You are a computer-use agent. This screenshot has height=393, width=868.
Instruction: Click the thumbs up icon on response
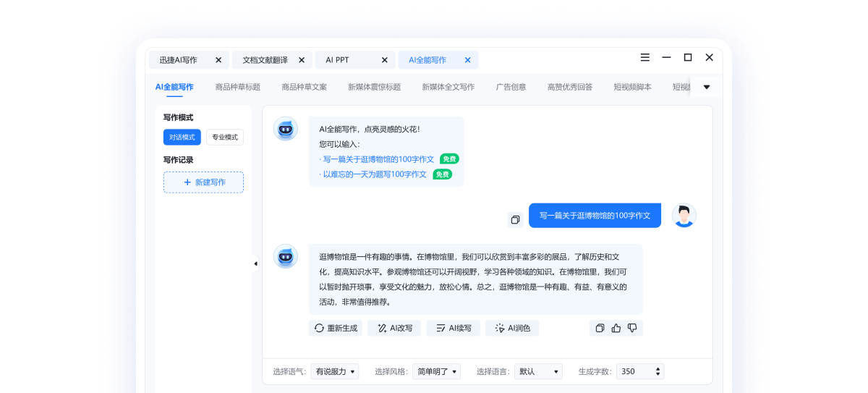point(616,328)
